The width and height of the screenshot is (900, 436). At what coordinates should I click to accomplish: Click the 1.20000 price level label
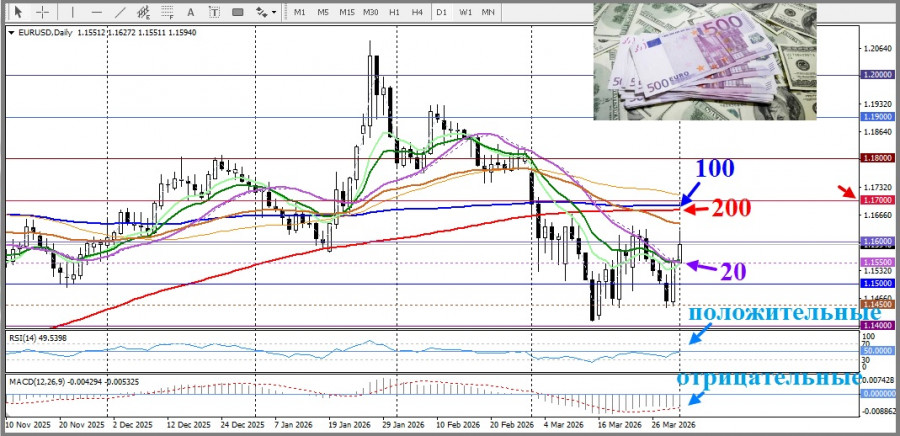[x=877, y=75]
